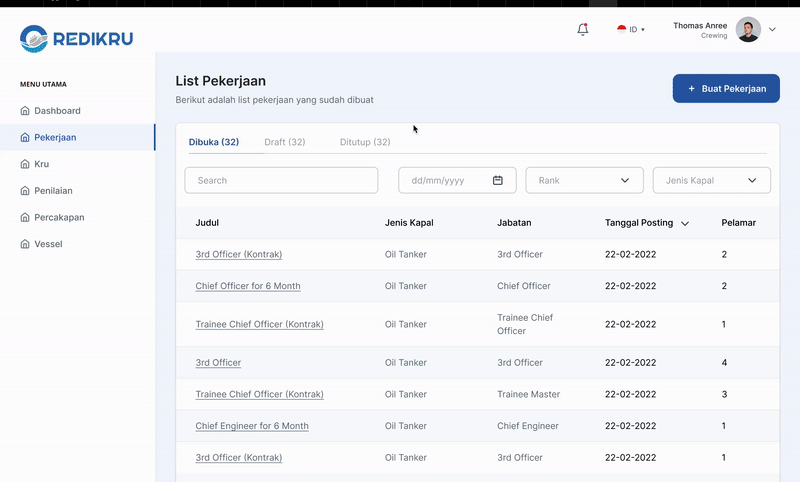Click the Thomas Anree name text
800x482 pixels.
click(700, 26)
